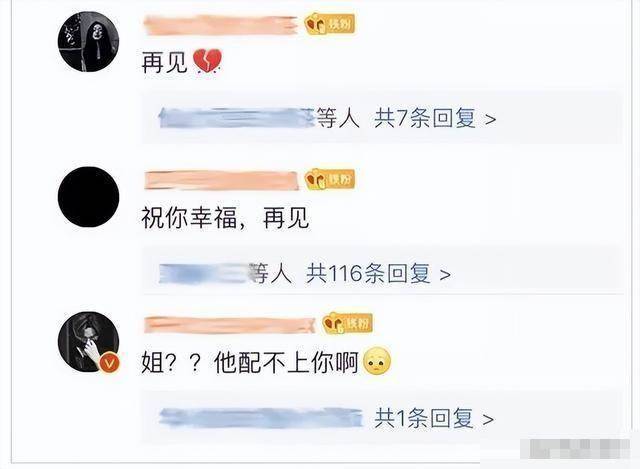Click the arrow after 共1条回复
The width and height of the screenshot is (640, 469).
tap(488, 419)
